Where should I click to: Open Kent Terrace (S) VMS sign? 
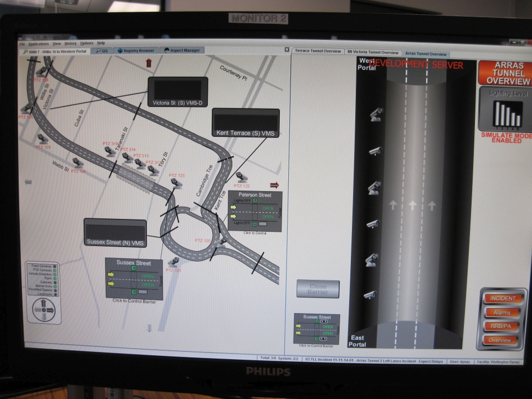[245, 123]
